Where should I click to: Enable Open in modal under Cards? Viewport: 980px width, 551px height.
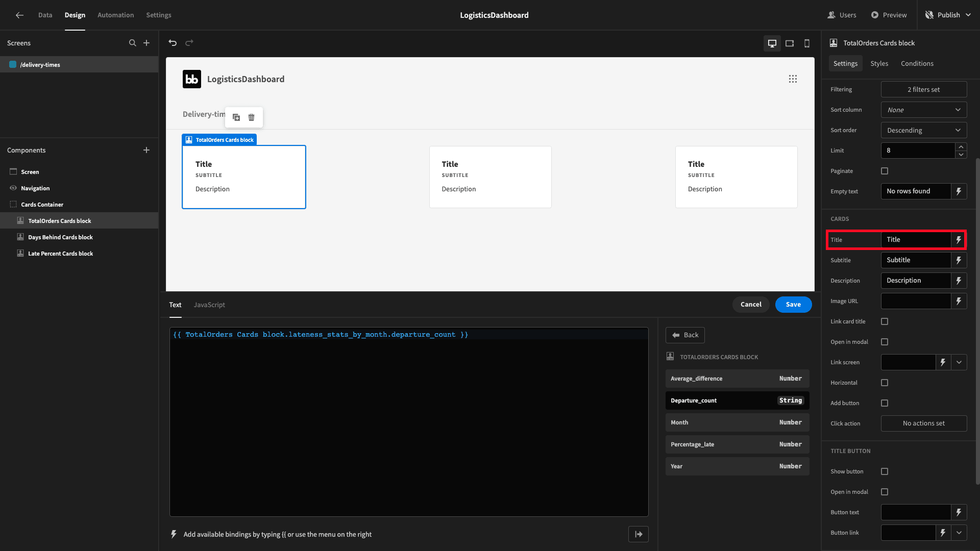pos(885,342)
